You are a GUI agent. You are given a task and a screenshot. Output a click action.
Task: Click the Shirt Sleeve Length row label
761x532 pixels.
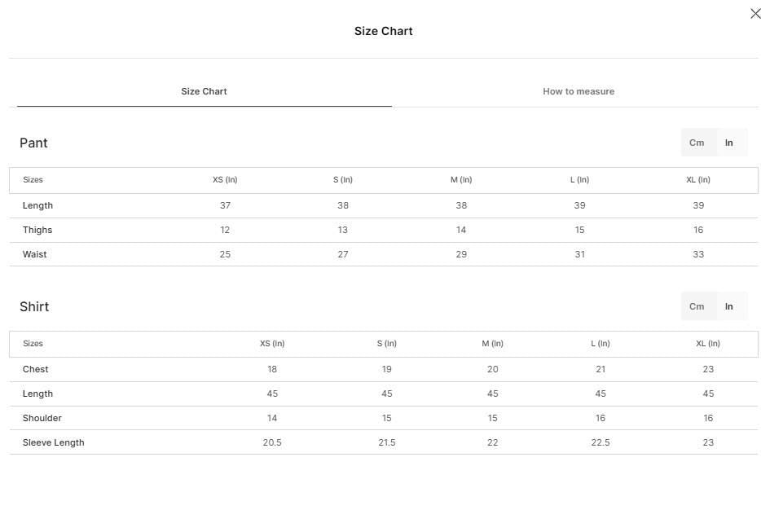tap(54, 442)
